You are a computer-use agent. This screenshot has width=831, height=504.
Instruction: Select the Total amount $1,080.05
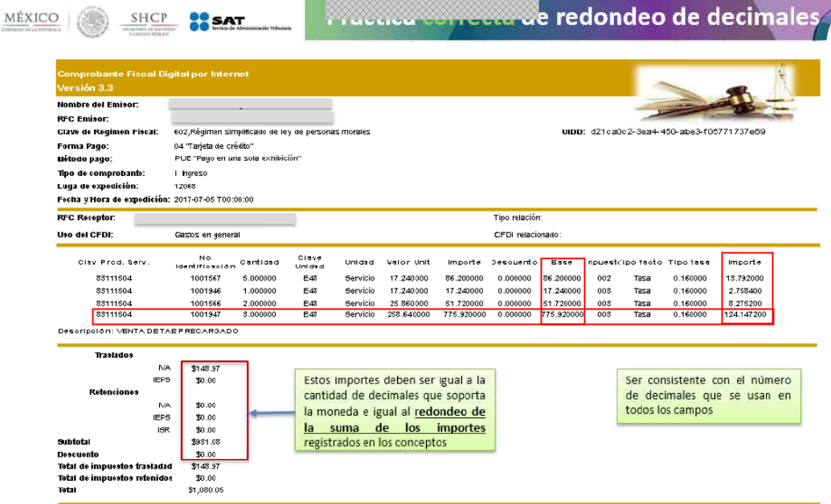207,490
